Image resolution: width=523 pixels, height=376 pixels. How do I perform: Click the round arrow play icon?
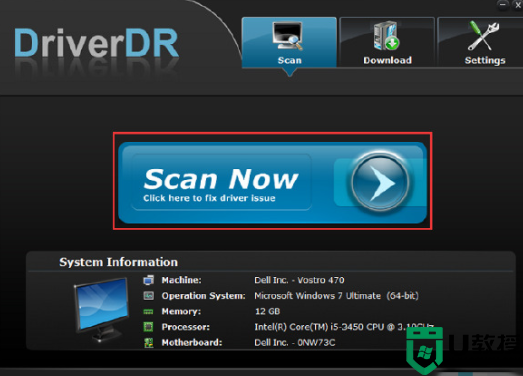tap(380, 182)
